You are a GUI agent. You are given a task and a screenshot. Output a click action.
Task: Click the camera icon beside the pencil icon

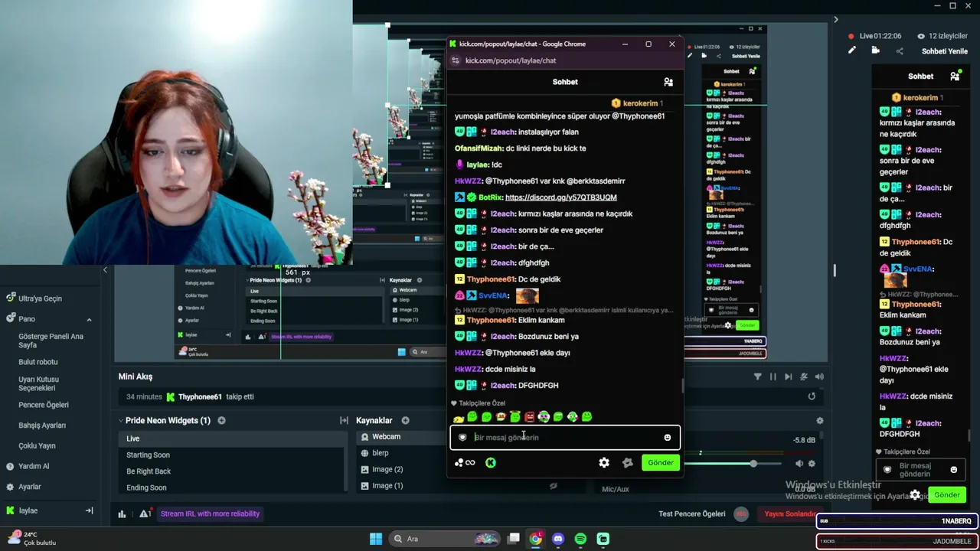pyautogui.click(x=876, y=51)
